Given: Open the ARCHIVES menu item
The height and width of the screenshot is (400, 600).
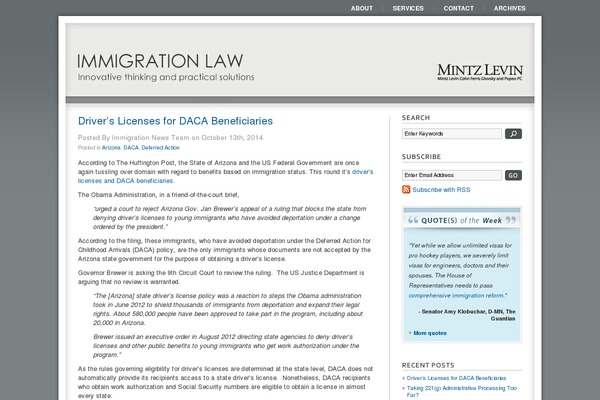Looking at the screenshot, I should [x=509, y=8].
